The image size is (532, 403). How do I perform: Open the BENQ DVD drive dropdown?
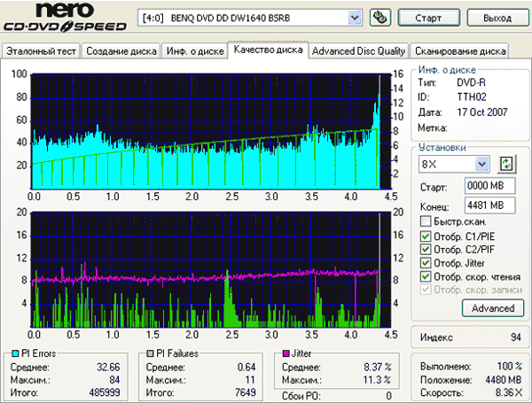pyautogui.click(x=355, y=18)
